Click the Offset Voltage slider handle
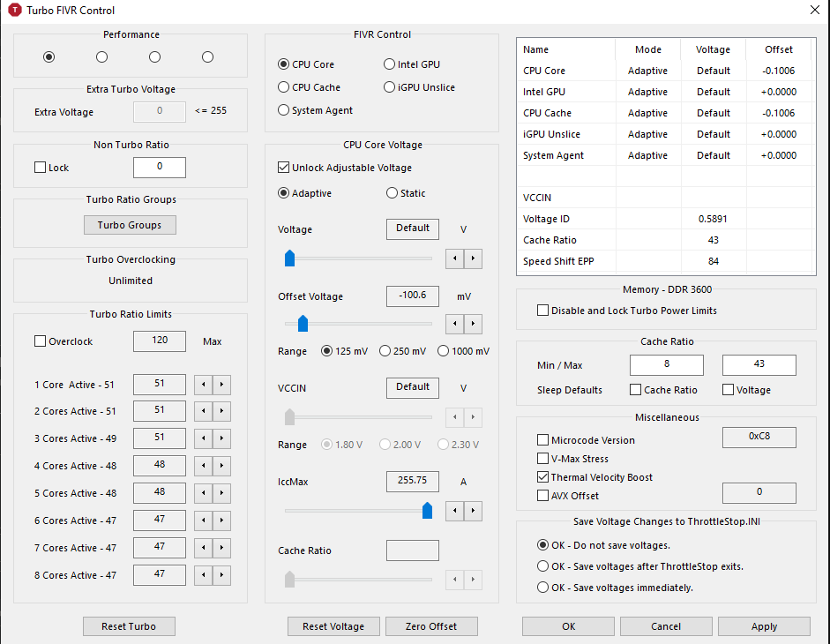The image size is (830, 644). [x=303, y=324]
